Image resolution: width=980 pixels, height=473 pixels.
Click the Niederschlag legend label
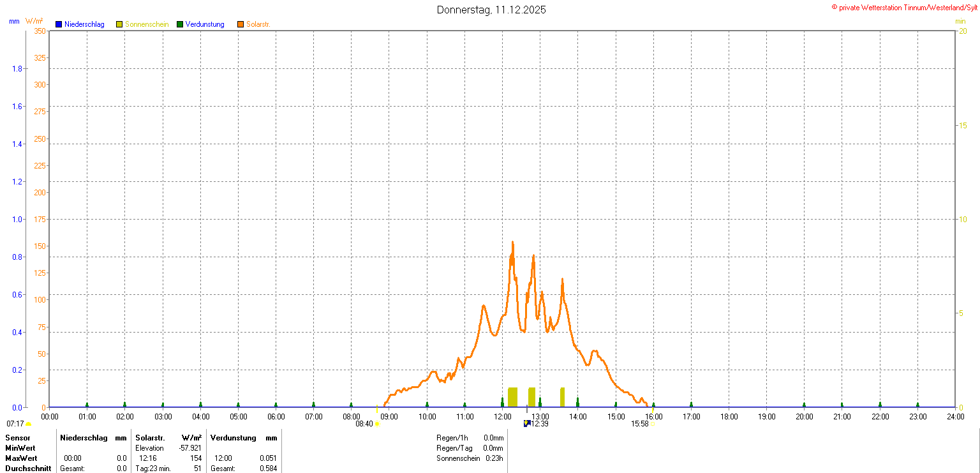click(x=84, y=24)
